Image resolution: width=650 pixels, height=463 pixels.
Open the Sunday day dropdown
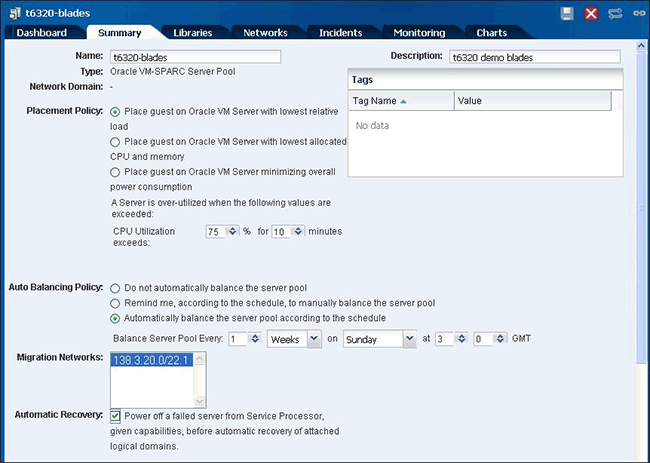[409, 339]
